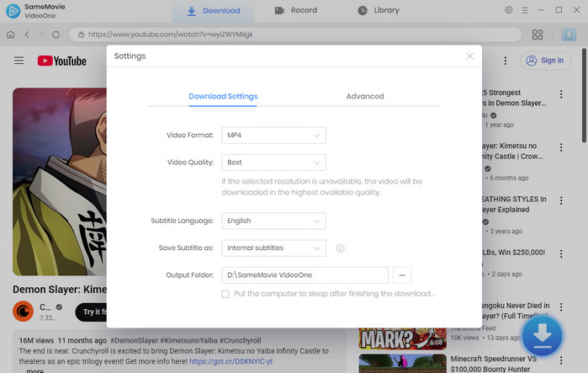Click the #DemonSlayer hashtag
This screenshot has width=588, height=373.
[x=135, y=340]
